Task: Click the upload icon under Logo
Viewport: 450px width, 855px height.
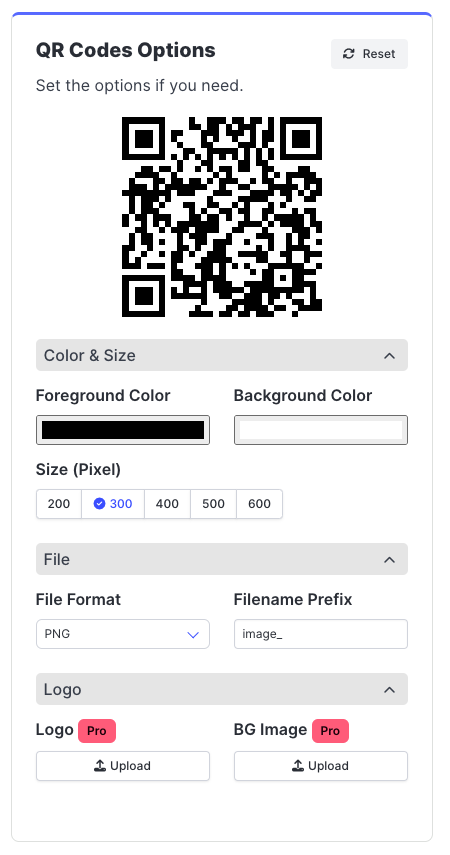Action: tap(100, 766)
